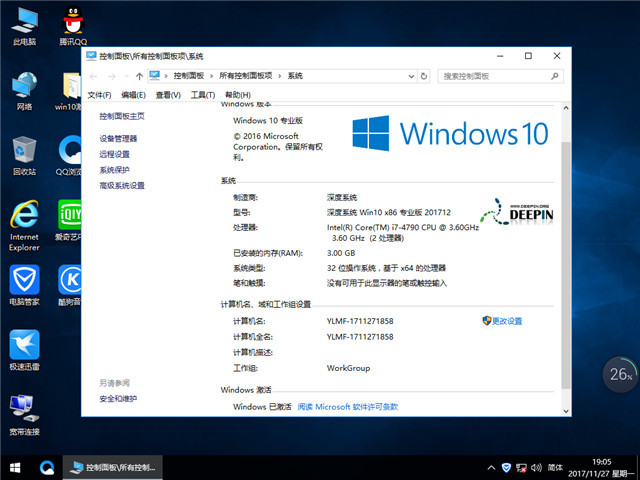Image resolution: width=640 pixels, height=480 pixels.
Task: Open the network status tray icon
Action: 521,468
